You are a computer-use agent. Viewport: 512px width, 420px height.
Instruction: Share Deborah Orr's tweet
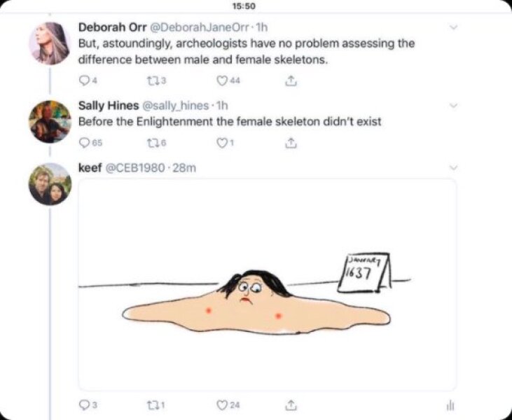291,80
